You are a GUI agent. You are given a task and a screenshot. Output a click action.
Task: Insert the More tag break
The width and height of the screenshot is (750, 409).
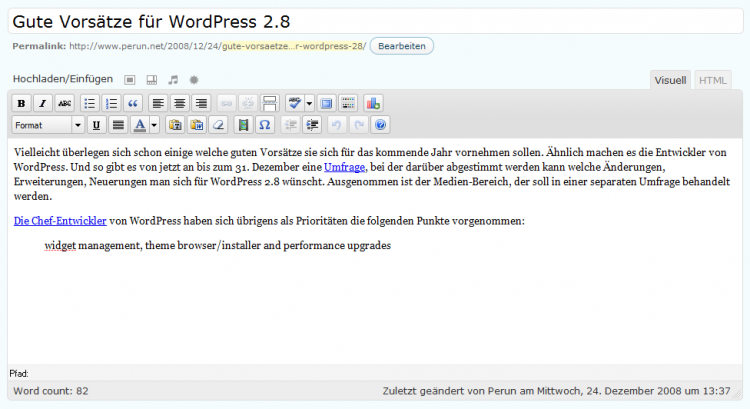pos(269,103)
